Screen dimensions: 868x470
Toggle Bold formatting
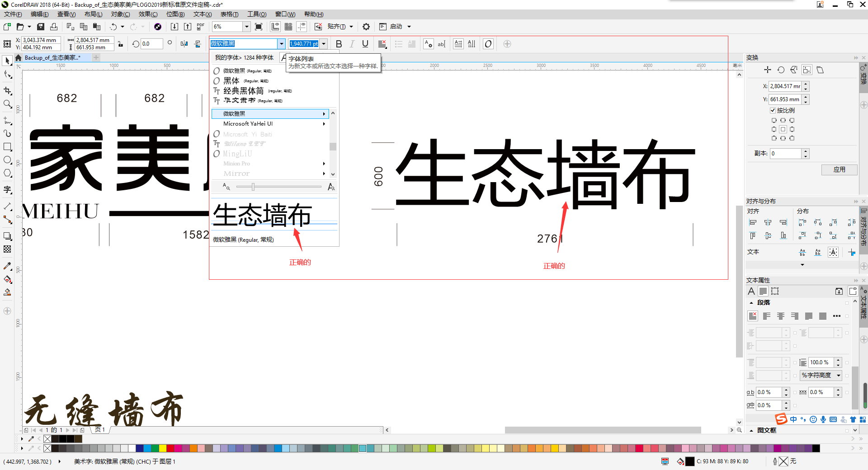click(x=339, y=44)
